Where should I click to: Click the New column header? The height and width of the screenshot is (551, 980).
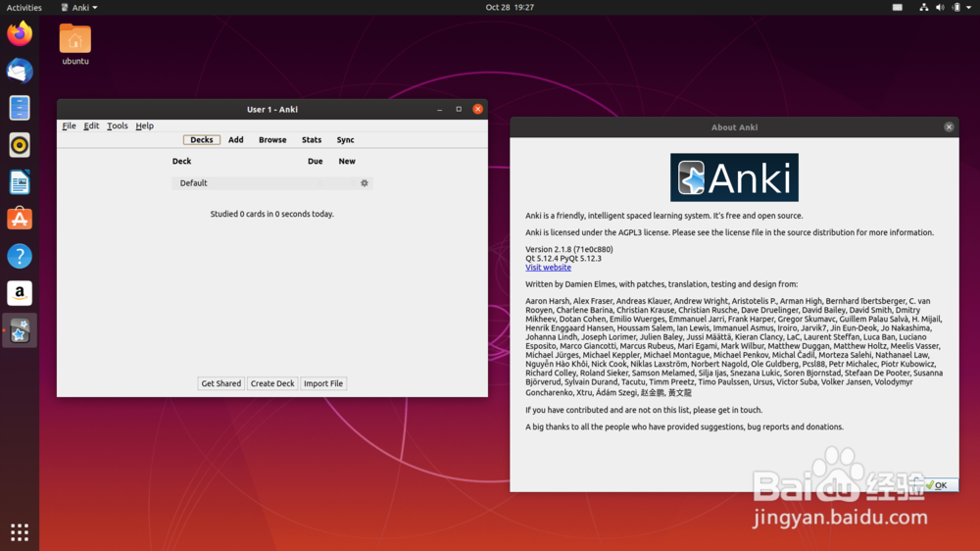347,162
